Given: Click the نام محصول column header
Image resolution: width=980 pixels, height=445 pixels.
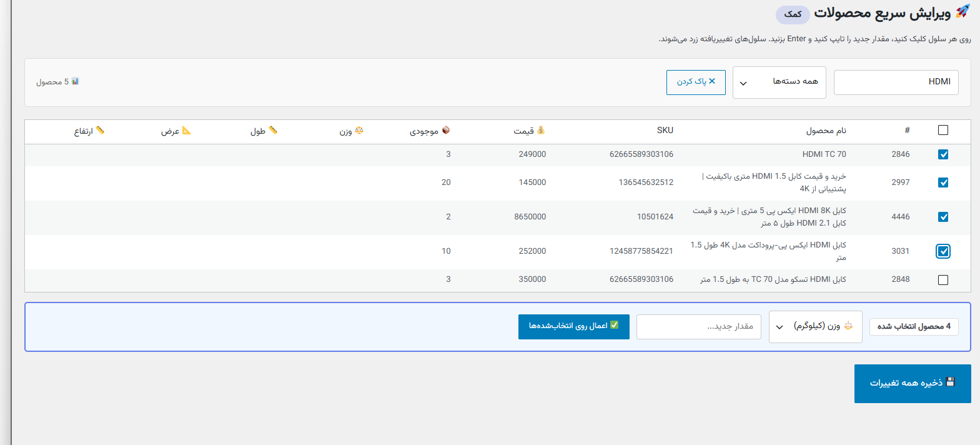Looking at the screenshot, I should pyautogui.click(x=826, y=131).
